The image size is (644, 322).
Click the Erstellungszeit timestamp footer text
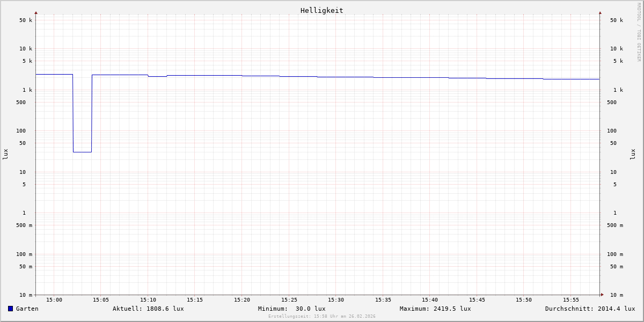pyautogui.click(x=322, y=317)
